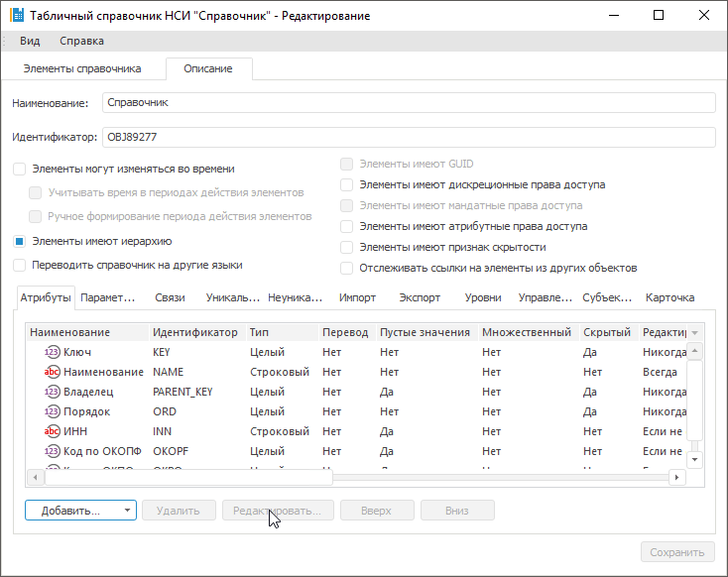Switch to Элементы справочника tab
The height and width of the screenshot is (577, 728).
[x=83, y=68]
